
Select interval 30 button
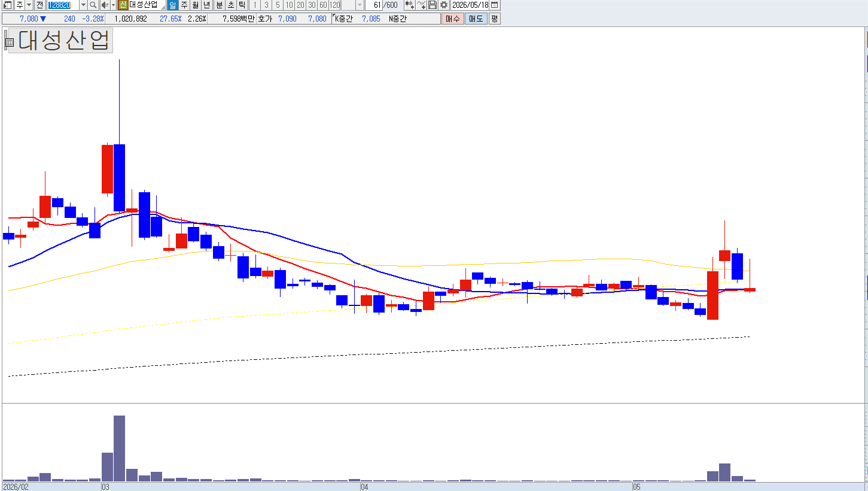pos(312,5)
